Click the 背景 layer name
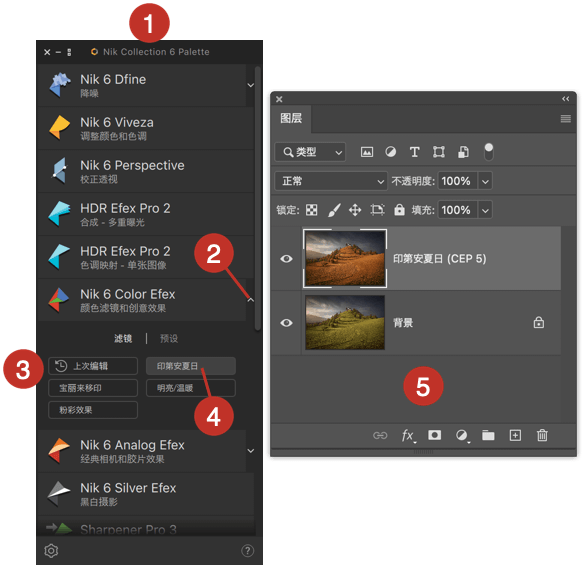Screen dimensions: 582x565 click(403, 323)
